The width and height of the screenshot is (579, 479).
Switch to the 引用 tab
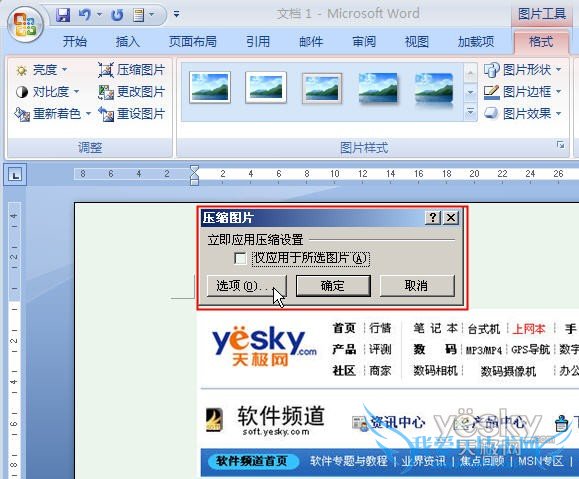[x=258, y=41]
